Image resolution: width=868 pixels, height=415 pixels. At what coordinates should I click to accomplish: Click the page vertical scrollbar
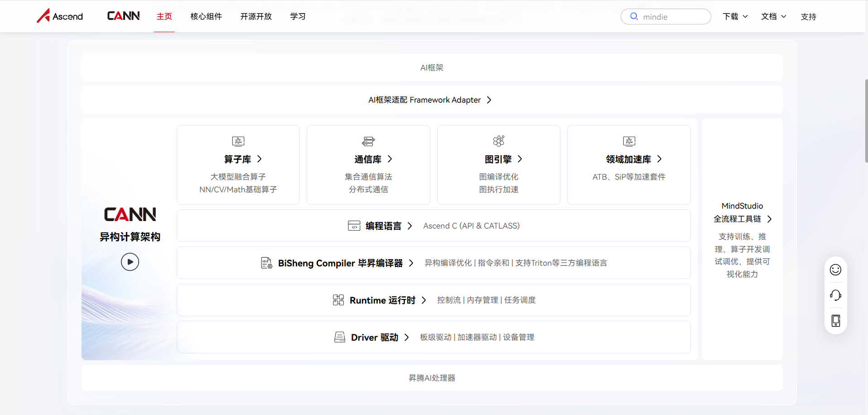(866, 121)
